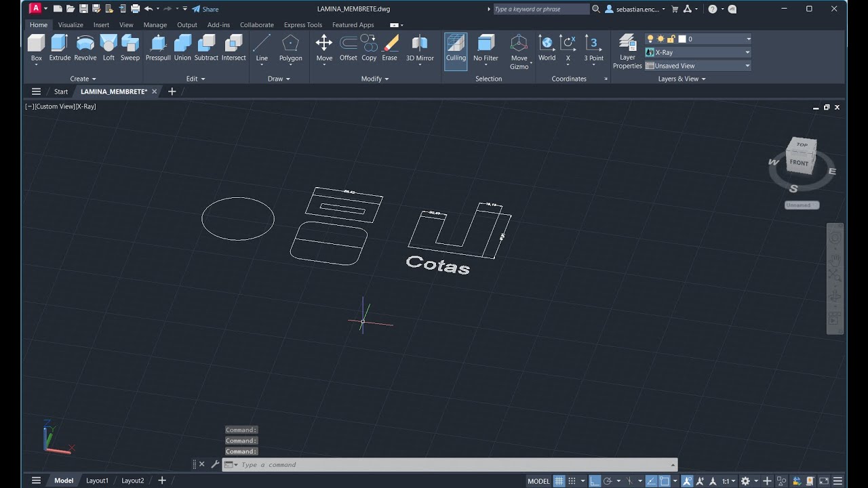Apply the Union solid edit
Image resolution: width=868 pixels, height=488 pixels.
182,48
